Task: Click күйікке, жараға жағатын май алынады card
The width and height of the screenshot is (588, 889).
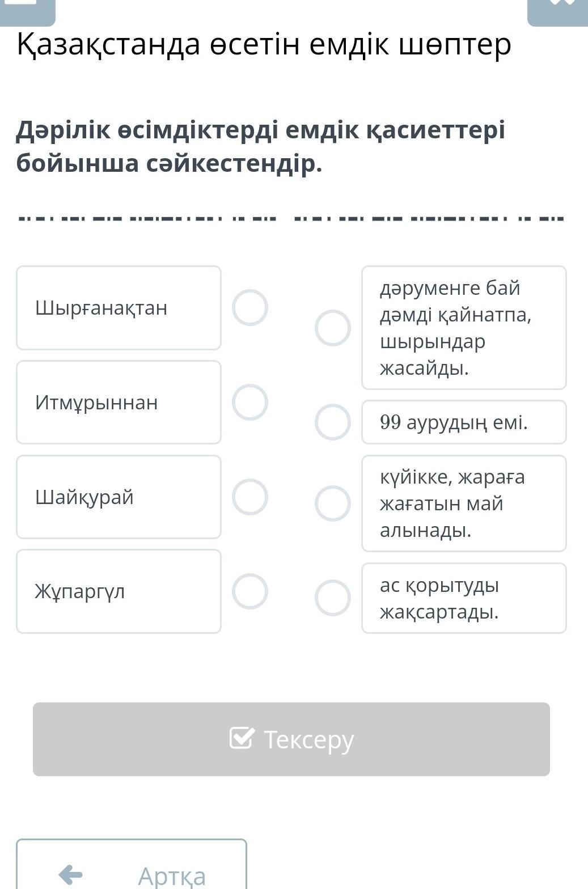Action: tap(464, 503)
